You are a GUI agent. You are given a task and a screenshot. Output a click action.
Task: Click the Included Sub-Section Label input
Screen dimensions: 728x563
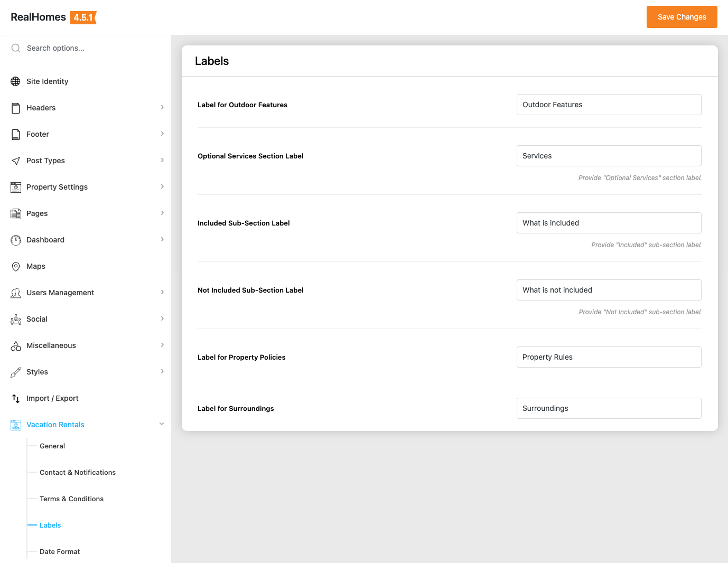pos(609,223)
